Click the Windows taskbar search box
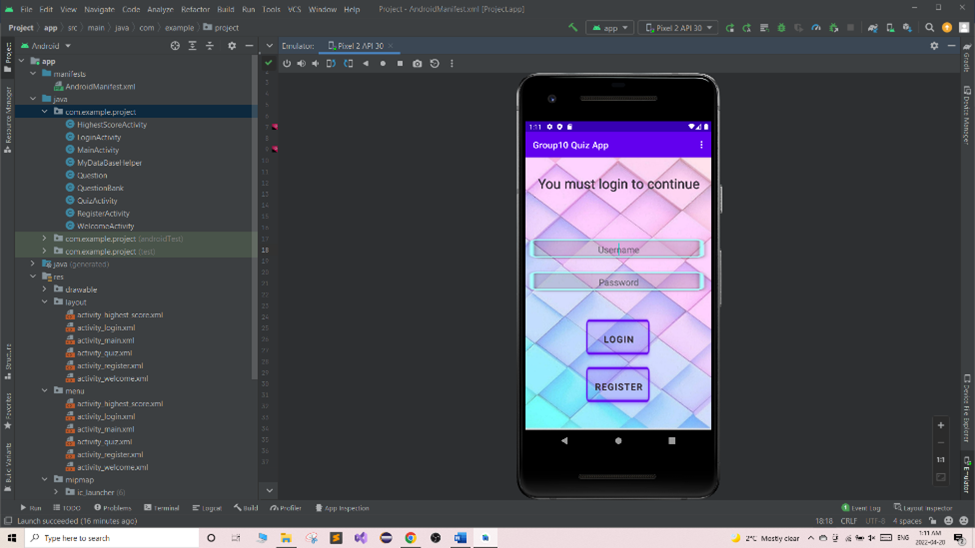 [x=112, y=538]
